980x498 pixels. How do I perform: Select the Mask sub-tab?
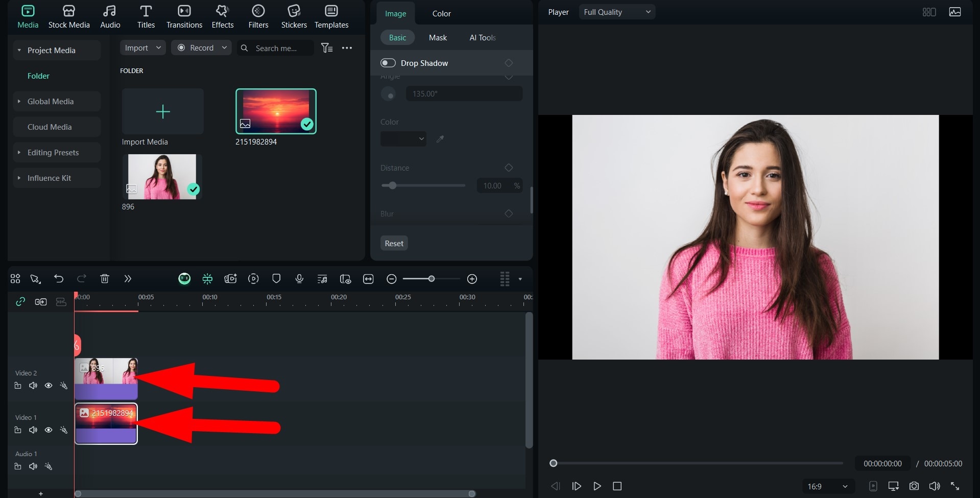pos(438,37)
